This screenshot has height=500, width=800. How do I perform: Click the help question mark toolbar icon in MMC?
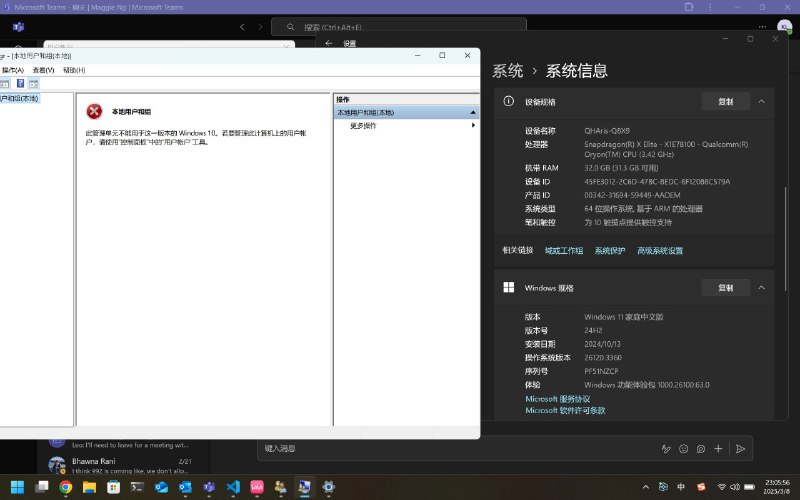pyautogui.click(x=20, y=83)
